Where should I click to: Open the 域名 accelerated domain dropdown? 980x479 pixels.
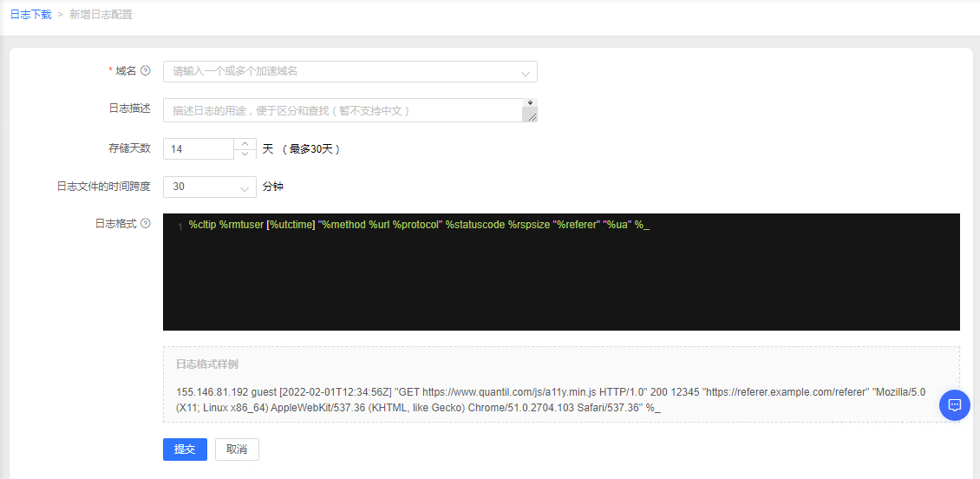coord(350,71)
